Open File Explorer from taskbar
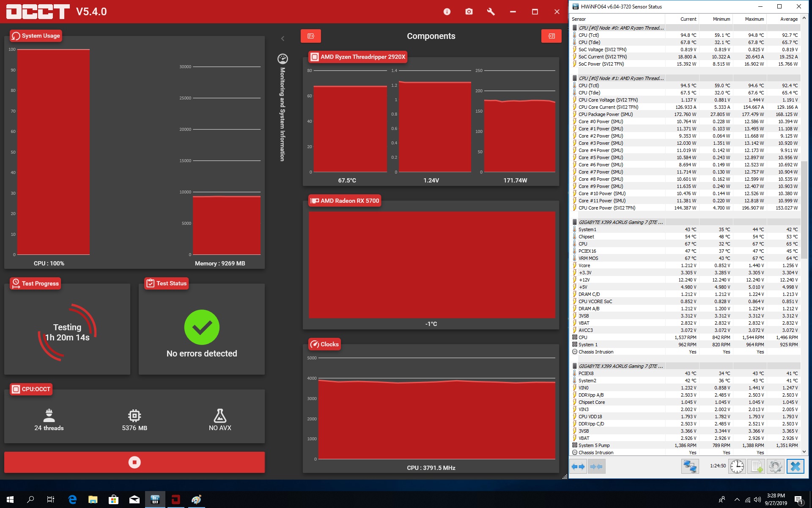Viewport: 812px width, 508px height. [93, 500]
